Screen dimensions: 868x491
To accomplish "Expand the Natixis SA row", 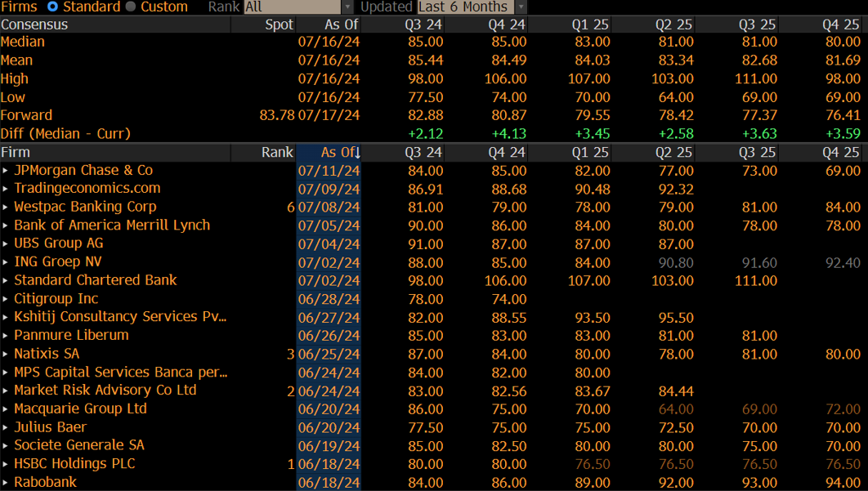I will pos(5,354).
